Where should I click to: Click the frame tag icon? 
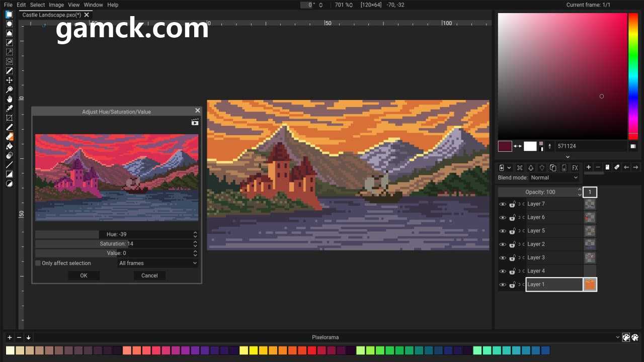(x=617, y=167)
